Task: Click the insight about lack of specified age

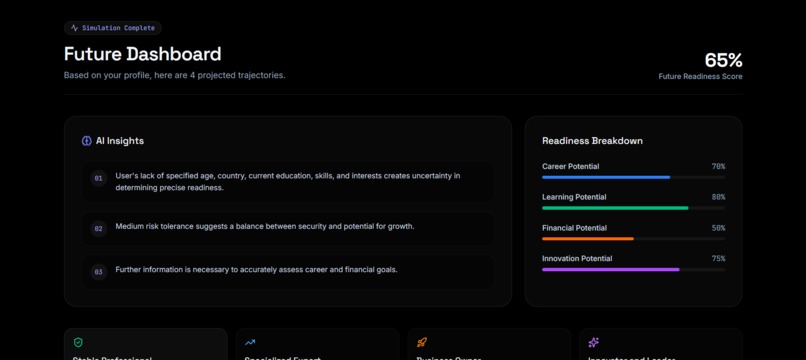Action: [288, 182]
